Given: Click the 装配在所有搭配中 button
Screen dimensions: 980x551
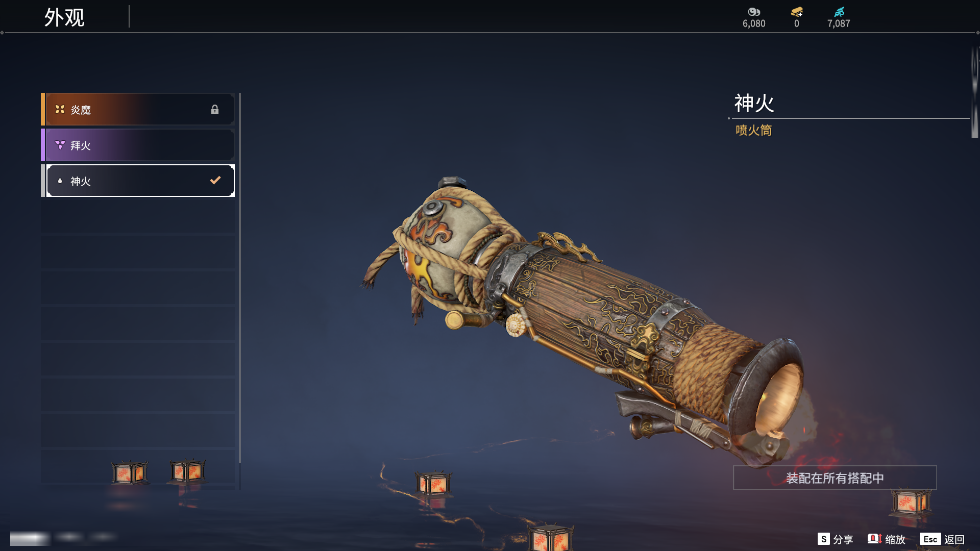Looking at the screenshot, I should [x=835, y=478].
